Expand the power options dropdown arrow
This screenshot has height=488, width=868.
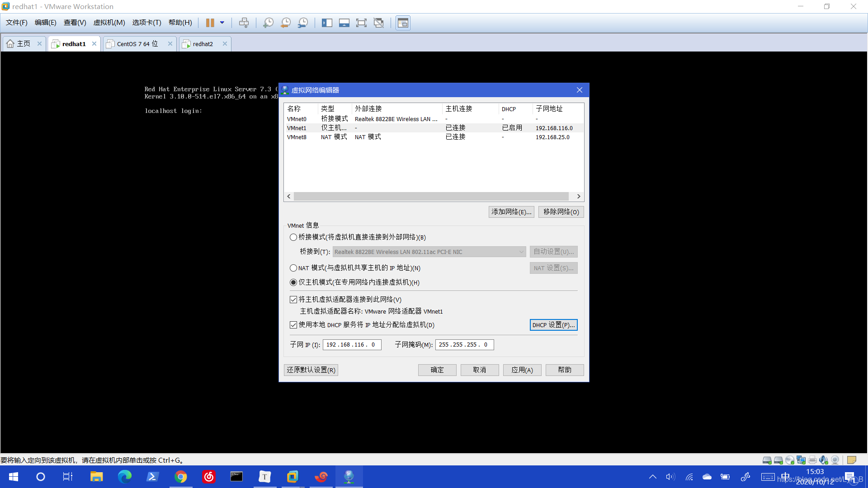pos(222,23)
